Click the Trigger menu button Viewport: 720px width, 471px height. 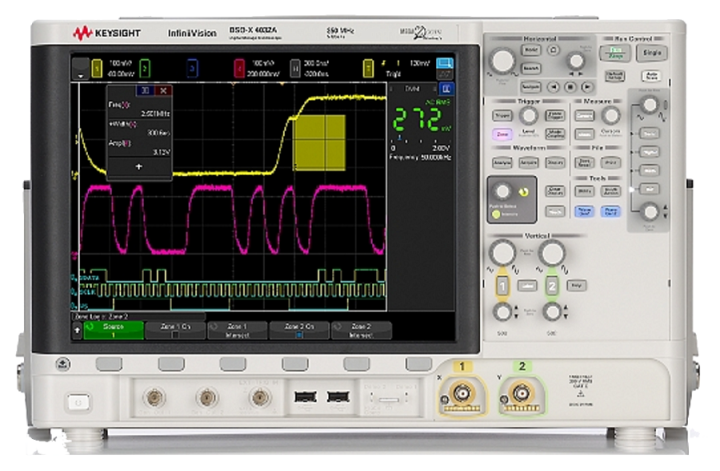(502, 116)
